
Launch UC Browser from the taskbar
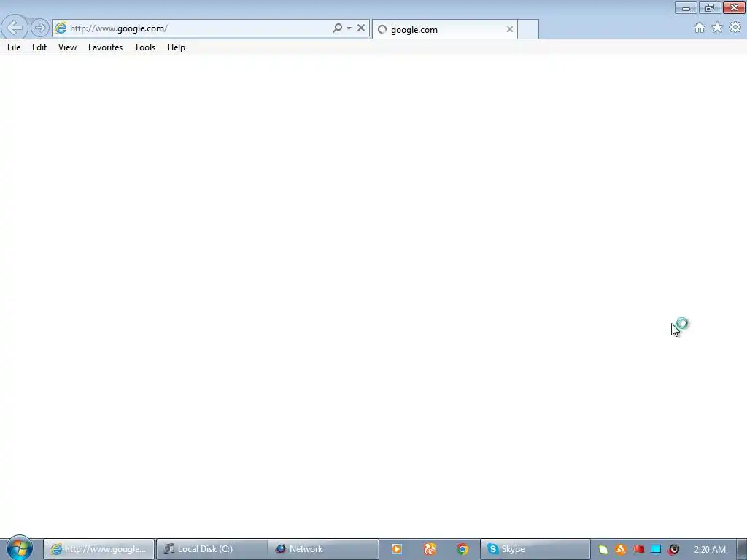click(x=429, y=549)
